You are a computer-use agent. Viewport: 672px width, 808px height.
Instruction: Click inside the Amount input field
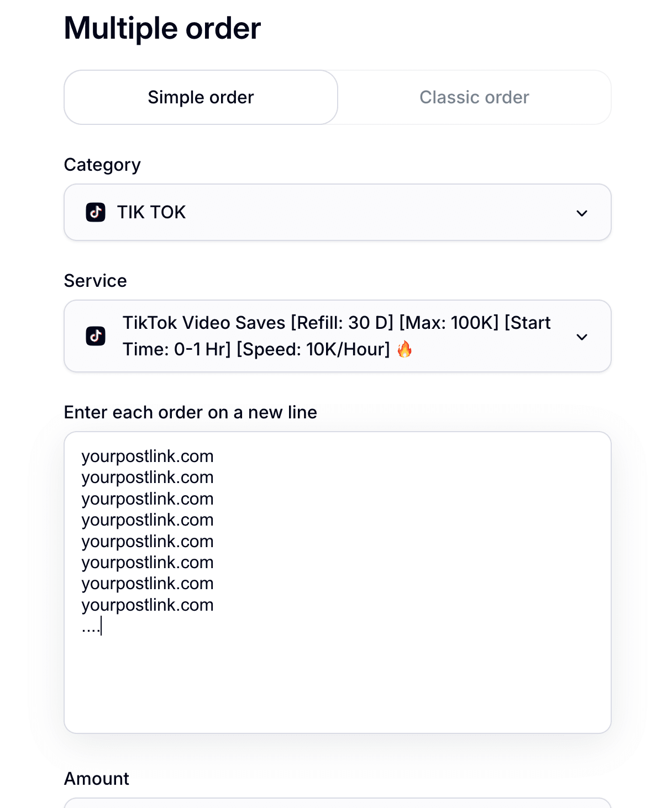(337, 804)
